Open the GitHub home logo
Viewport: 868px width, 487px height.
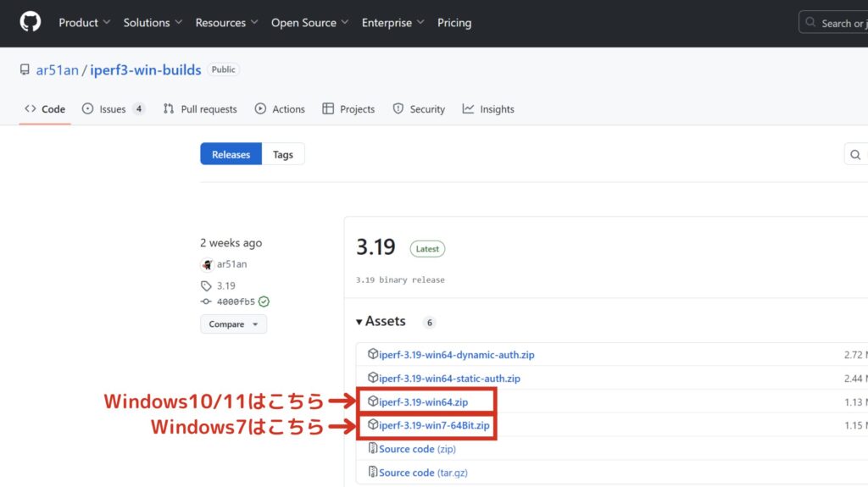31,22
